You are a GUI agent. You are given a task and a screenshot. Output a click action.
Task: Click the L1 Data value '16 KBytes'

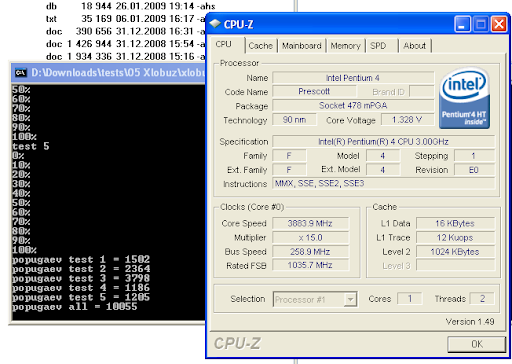[x=455, y=223]
